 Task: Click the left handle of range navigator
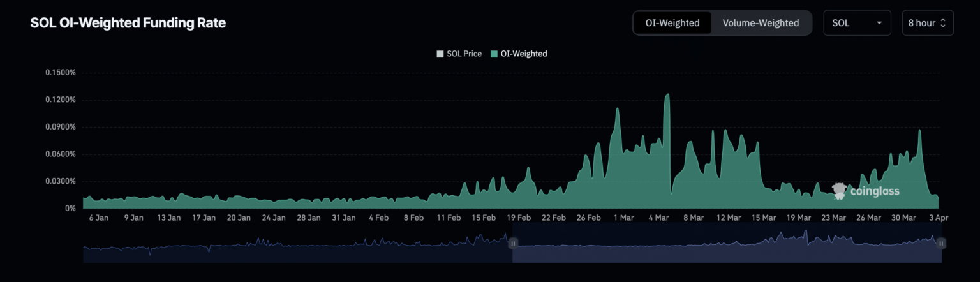pos(512,242)
